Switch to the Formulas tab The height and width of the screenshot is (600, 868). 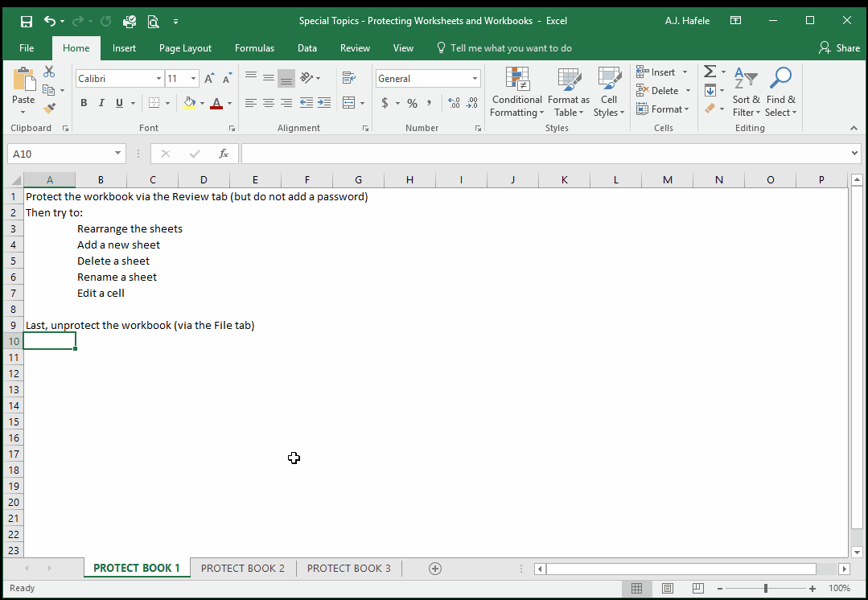[x=255, y=48]
